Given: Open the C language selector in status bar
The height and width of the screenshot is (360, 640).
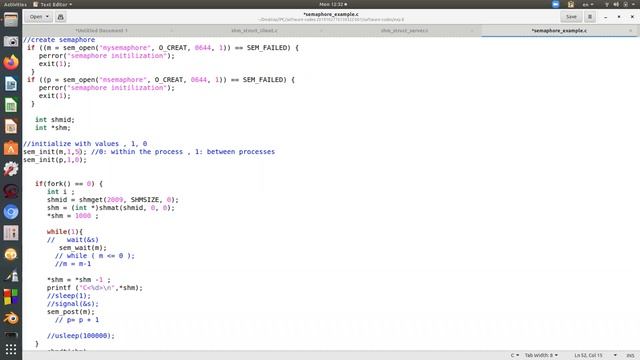Looking at the screenshot, I should coord(515,355).
